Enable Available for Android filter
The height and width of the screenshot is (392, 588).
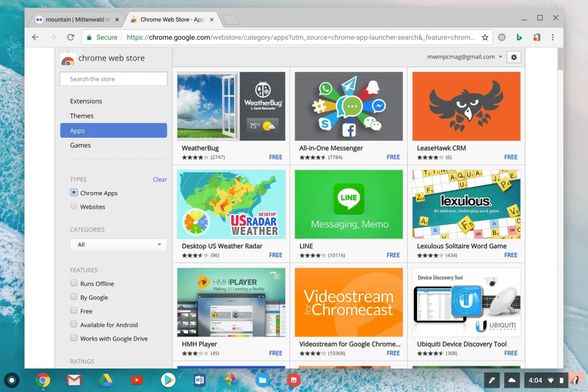(74, 324)
